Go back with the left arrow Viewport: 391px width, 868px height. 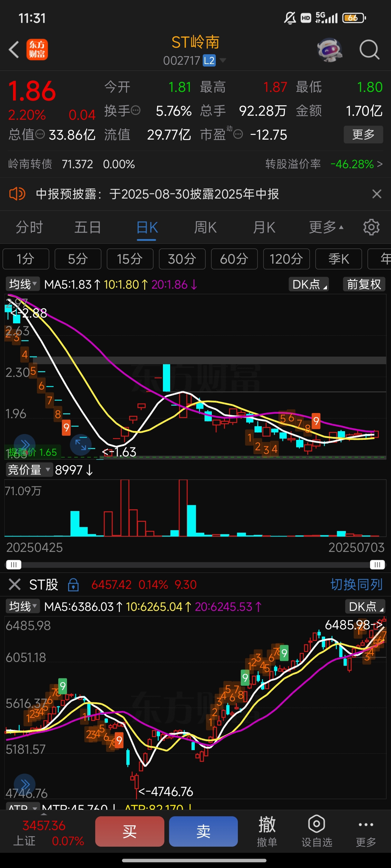14,50
